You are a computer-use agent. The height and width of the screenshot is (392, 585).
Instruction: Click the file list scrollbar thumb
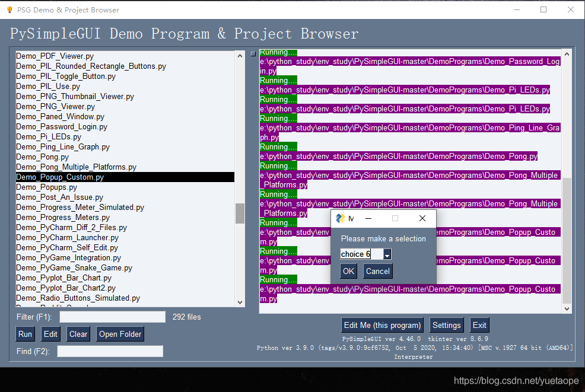point(240,213)
